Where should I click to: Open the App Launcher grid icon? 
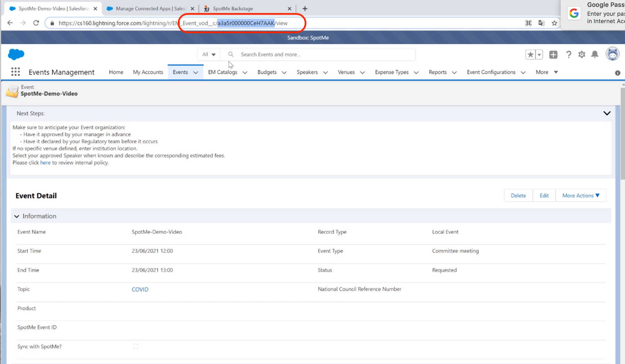(x=15, y=72)
